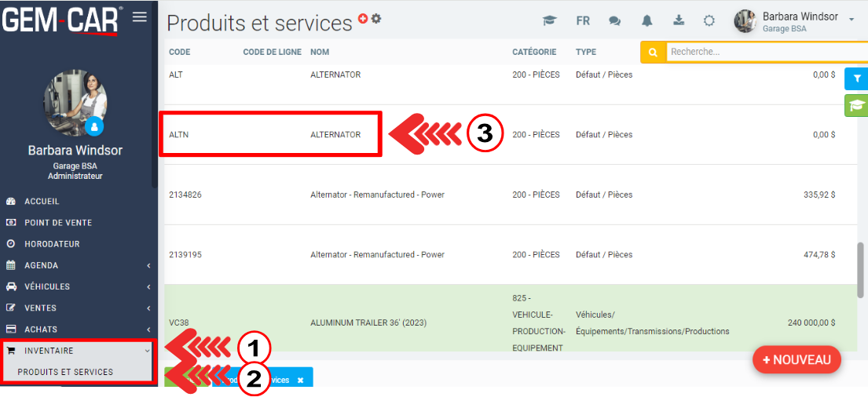868x397 pixels.
Task: Click the orange search magnifier button
Action: pos(652,52)
